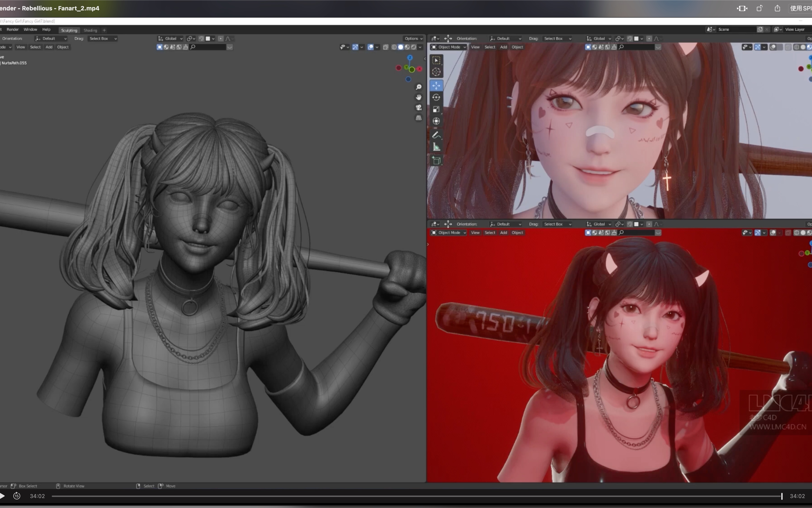Open shading options dropdown arrow in left viewport
This screenshot has width=812, height=508.
[420, 47]
